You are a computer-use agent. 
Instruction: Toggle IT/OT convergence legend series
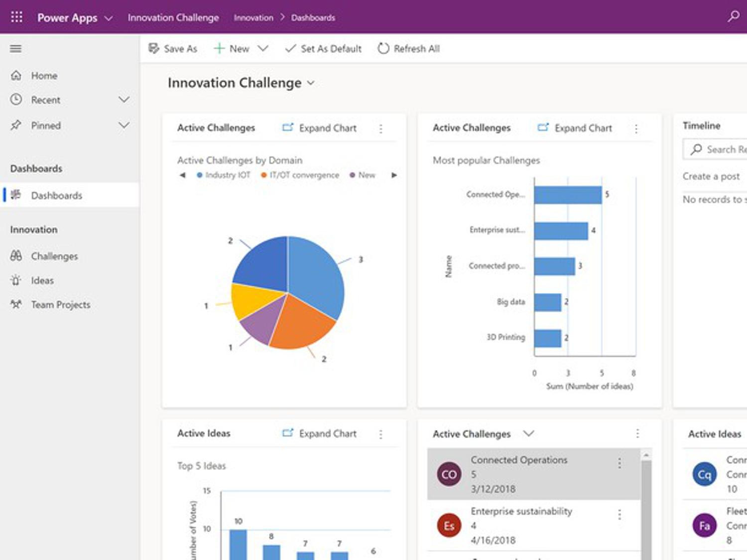tap(300, 175)
